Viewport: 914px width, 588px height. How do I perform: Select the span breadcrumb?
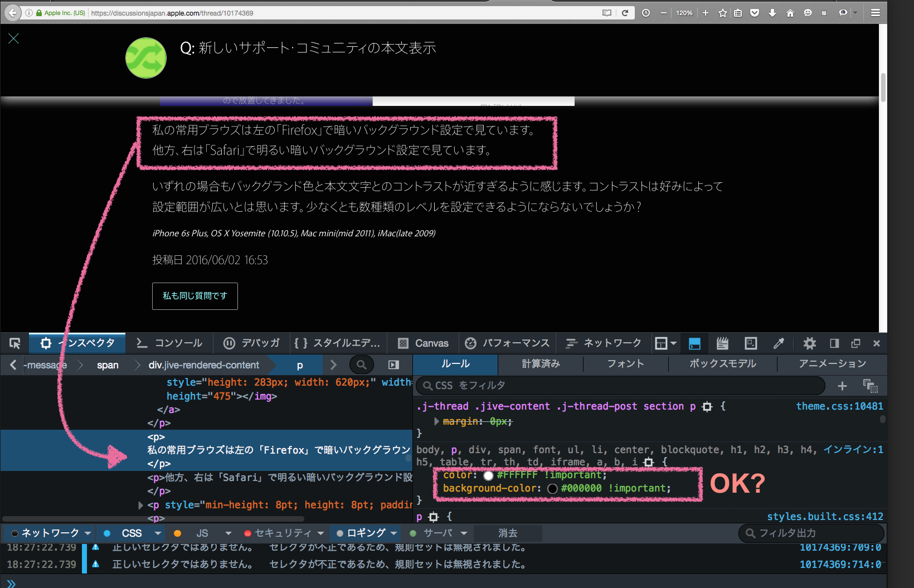[x=108, y=365]
